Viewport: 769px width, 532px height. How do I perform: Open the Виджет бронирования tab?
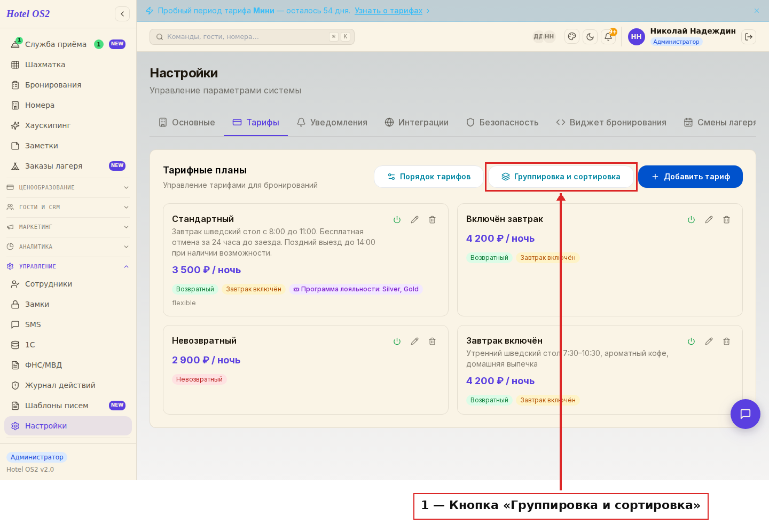pos(611,123)
